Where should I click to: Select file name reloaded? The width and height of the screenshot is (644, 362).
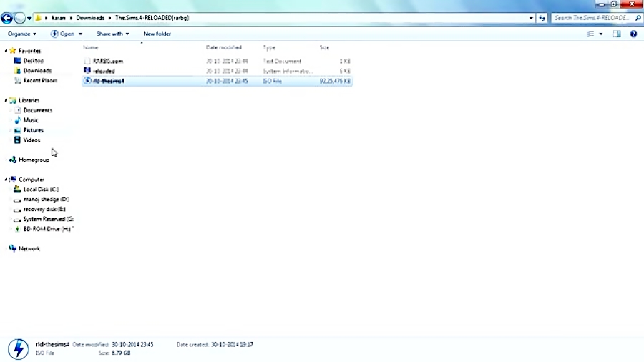tap(104, 71)
